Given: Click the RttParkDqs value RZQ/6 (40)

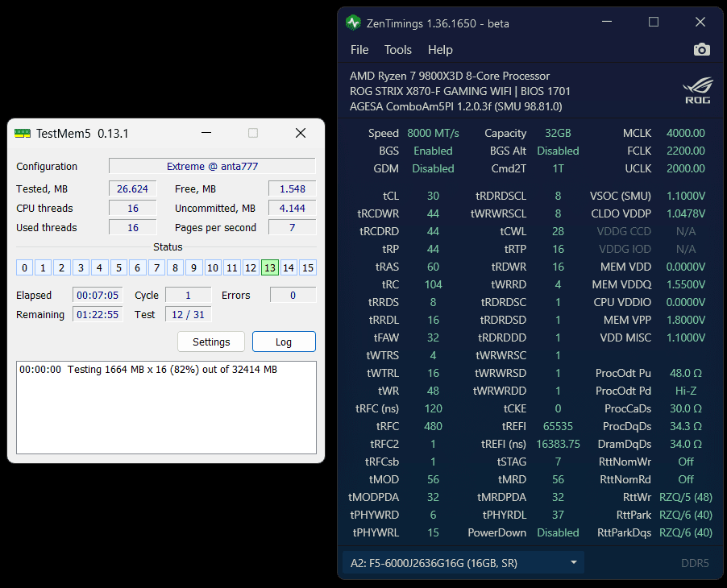Looking at the screenshot, I should coord(686,532).
